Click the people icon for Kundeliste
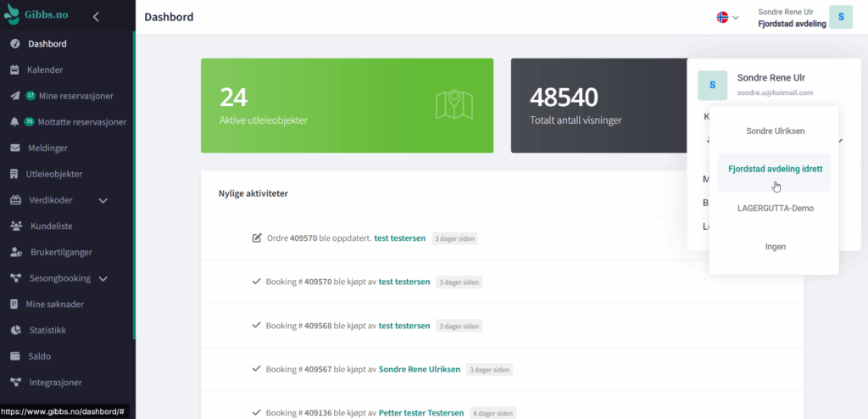This screenshot has height=419, width=868. 16,226
